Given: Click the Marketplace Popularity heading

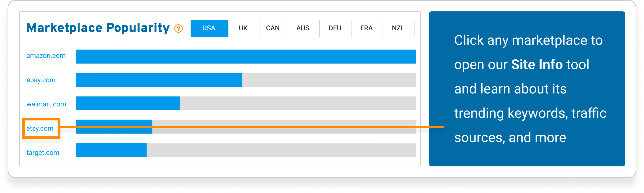Looking at the screenshot, I should coord(98,28).
